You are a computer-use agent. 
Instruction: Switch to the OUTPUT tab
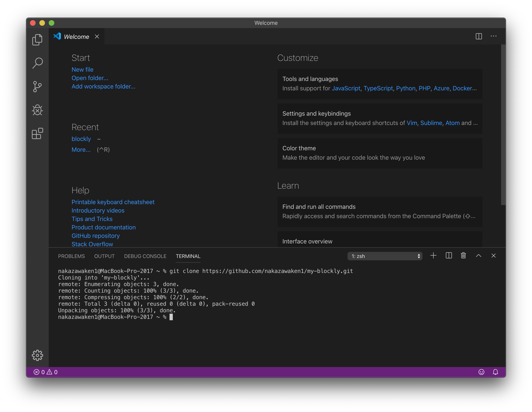(104, 256)
